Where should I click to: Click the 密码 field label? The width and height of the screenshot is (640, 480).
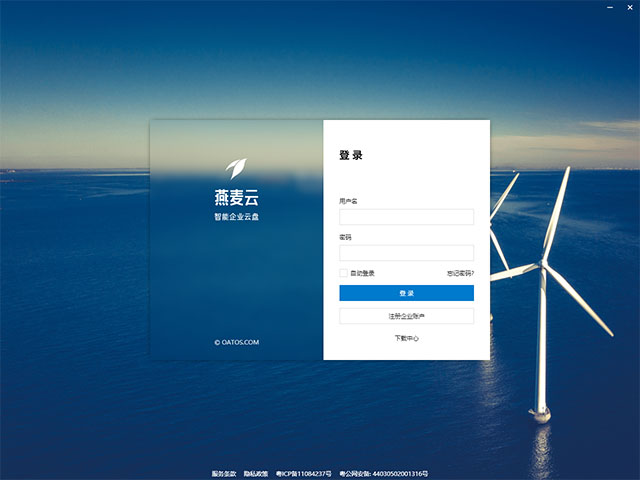(x=345, y=237)
